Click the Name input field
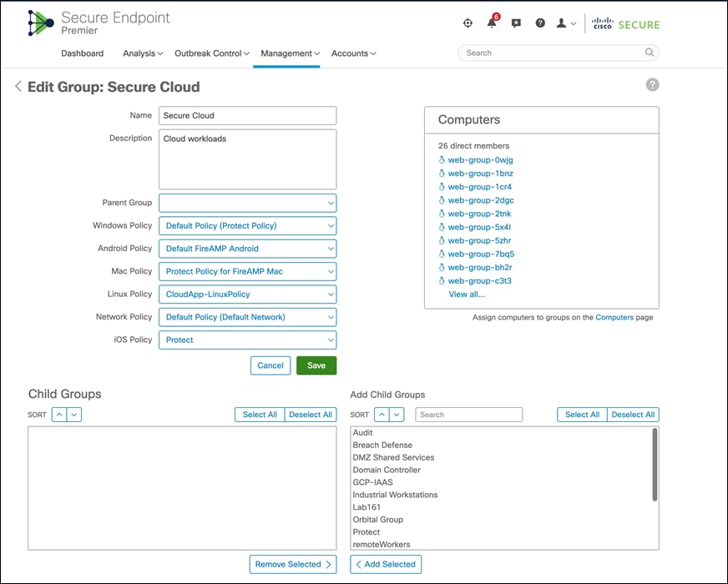 click(247, 115)
